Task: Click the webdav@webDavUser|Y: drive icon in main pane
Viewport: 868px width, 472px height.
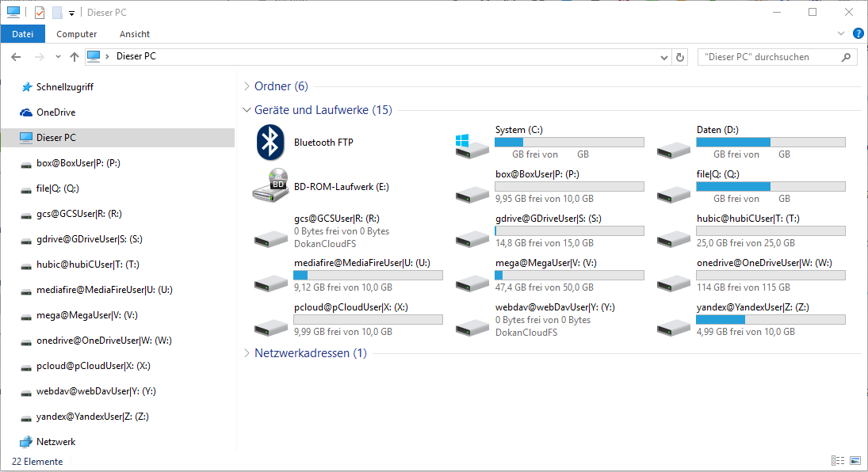Action: pyautogui.click(x=472, y=327)
